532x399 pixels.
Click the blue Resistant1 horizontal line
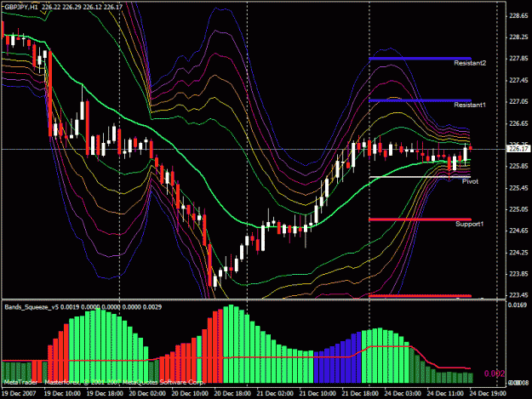coord(420,100)
